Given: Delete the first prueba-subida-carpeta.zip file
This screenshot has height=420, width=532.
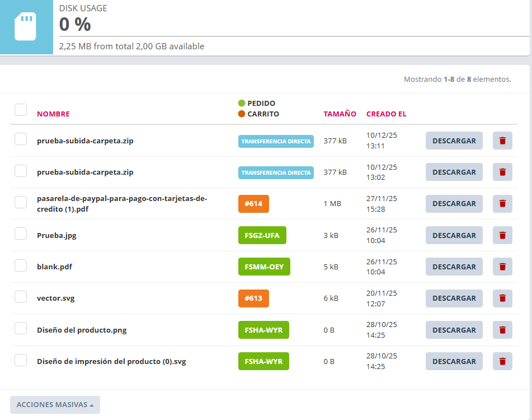Looking at the screenshot, I should (502, 141).
